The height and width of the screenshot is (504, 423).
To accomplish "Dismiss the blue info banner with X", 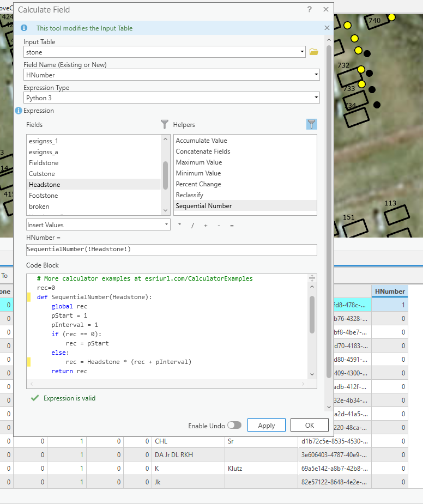I will pos(327,28).
